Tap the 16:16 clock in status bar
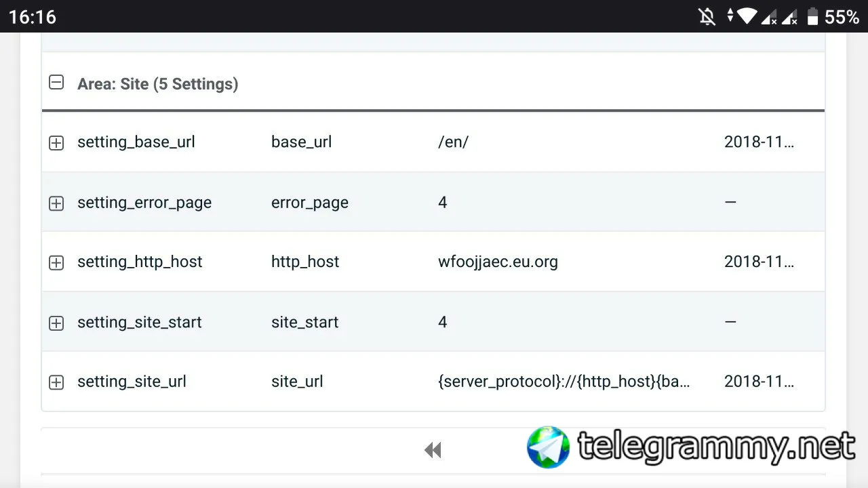This screenshot has width=868, height=488. click(32, 16)
